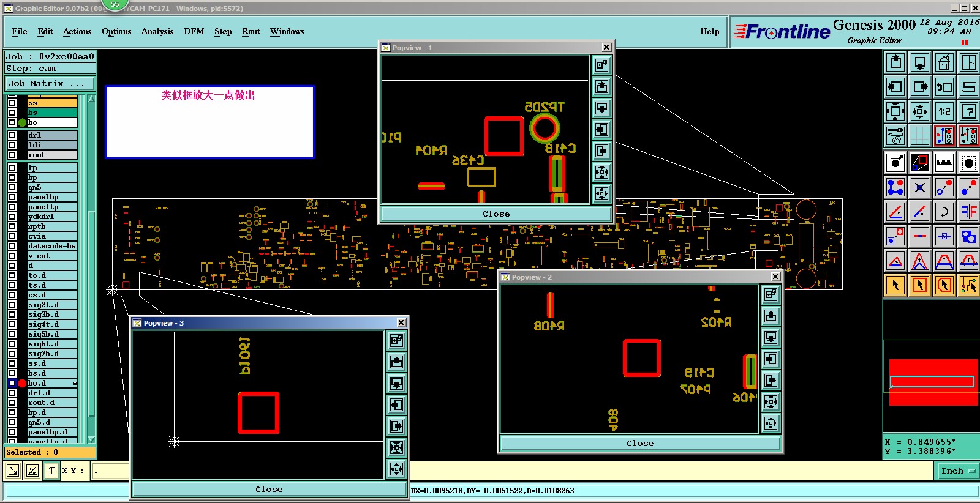Click the pan left icon in main toolbar
This screenshot has width=980, height=503.
click(x=895, y=87)
